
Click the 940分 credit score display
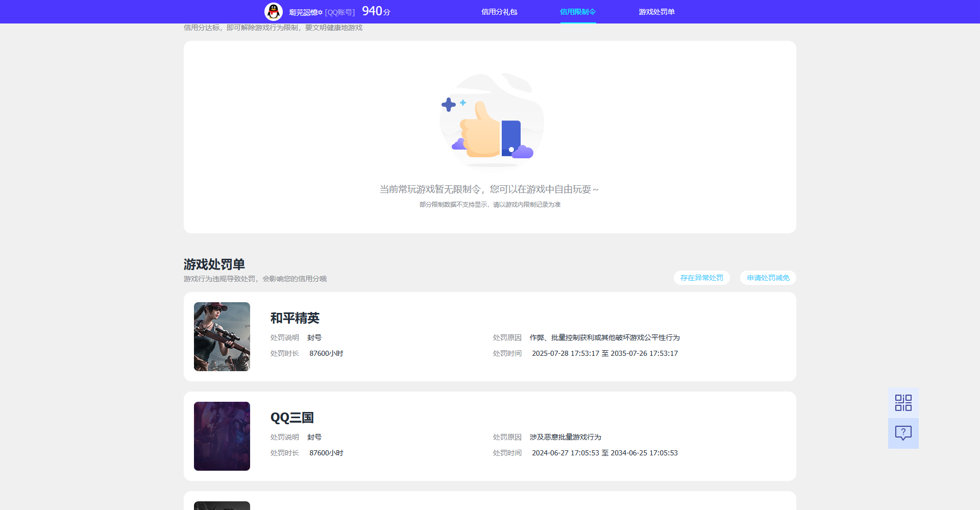point(375,11)
